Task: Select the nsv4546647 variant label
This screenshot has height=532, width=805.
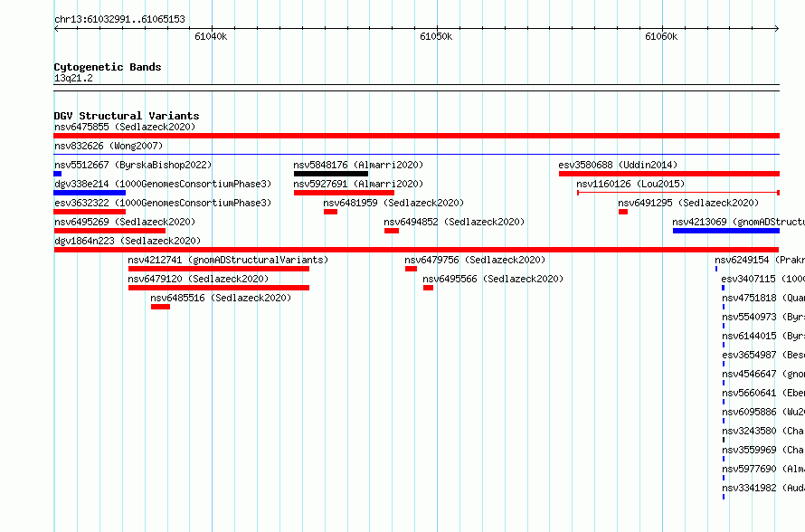Action: pyautogui.click(x=763, y=374)
